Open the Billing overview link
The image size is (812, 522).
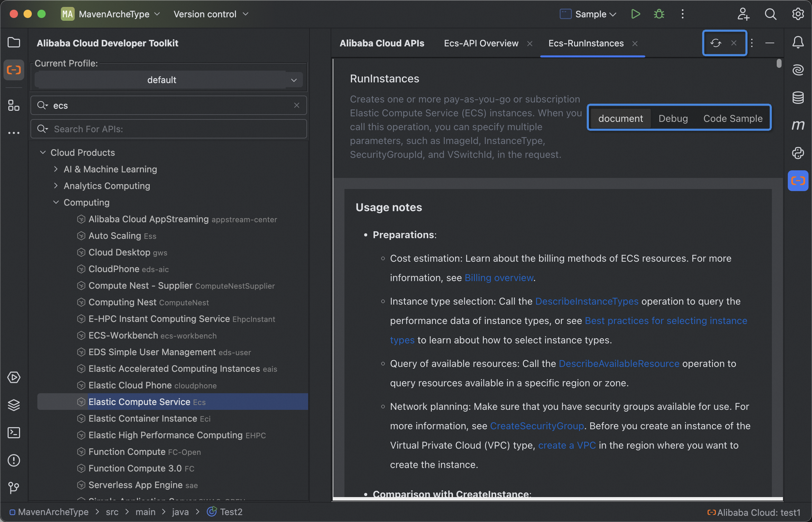(x=499, y=278)
